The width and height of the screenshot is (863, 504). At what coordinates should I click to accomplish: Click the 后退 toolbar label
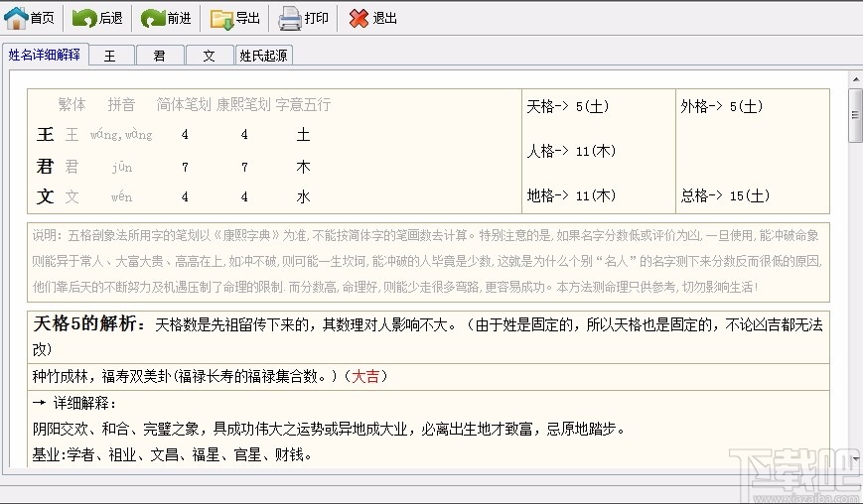pos(110,18)
